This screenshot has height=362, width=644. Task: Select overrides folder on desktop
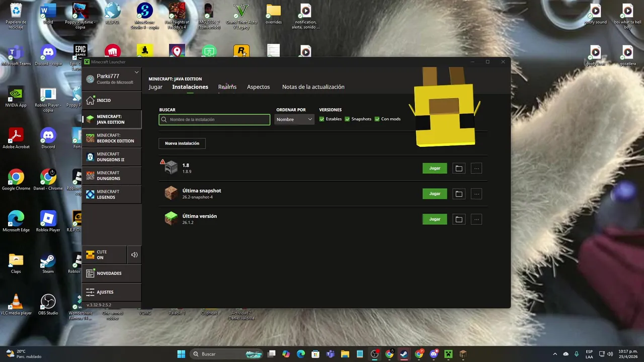click(x=274, y=14)
